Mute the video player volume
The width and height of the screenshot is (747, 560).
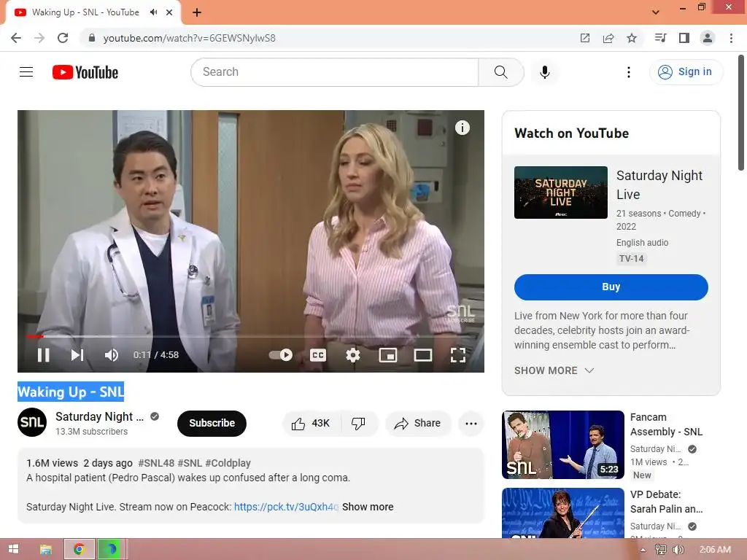coord(112,355)
